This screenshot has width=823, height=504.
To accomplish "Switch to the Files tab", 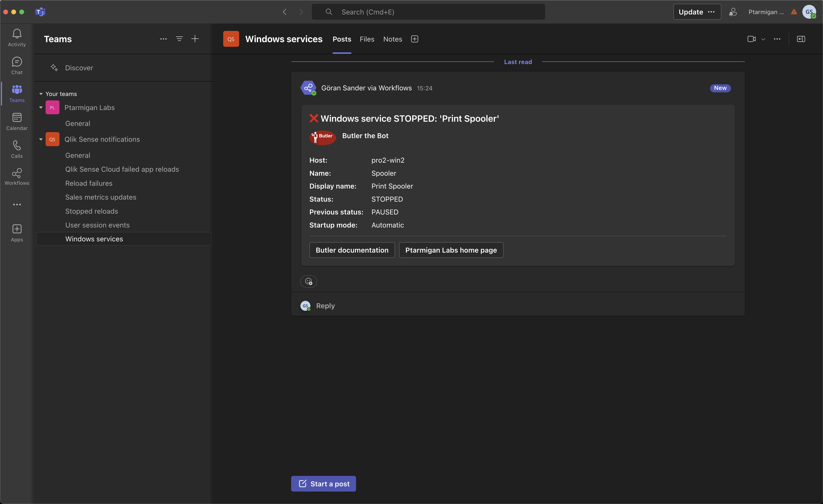I will pyautogui.click(x=367, y=39).
